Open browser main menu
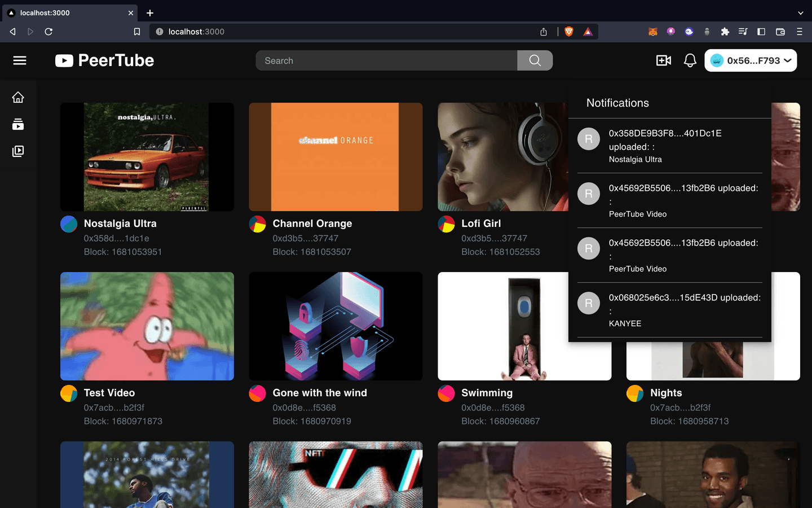 (x=799, y=32)
